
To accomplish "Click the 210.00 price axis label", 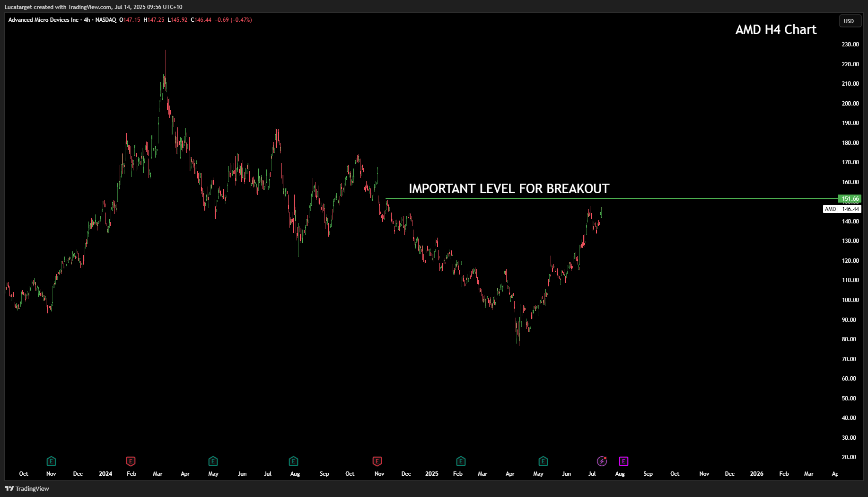I will coord(850,84).
